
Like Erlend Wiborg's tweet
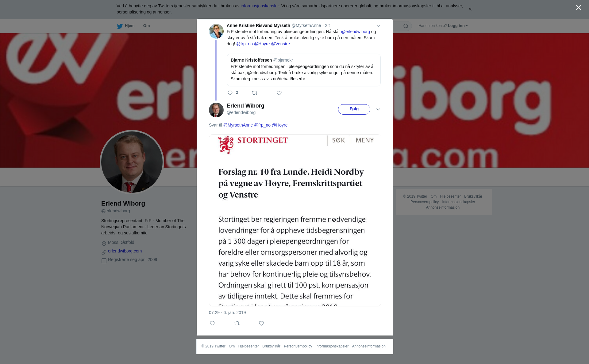click(261, 323)
